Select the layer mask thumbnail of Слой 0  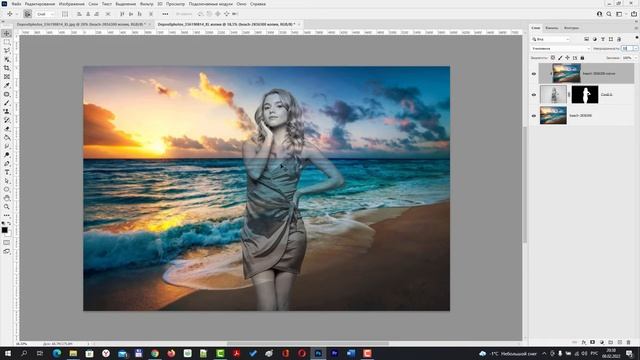tap(585, 95)
